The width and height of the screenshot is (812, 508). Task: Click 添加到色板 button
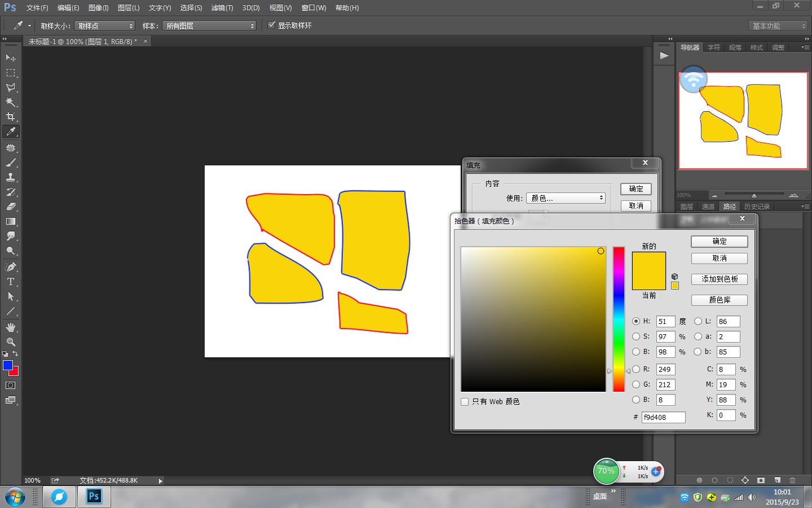pyautogui.click(x=719, y=279)
